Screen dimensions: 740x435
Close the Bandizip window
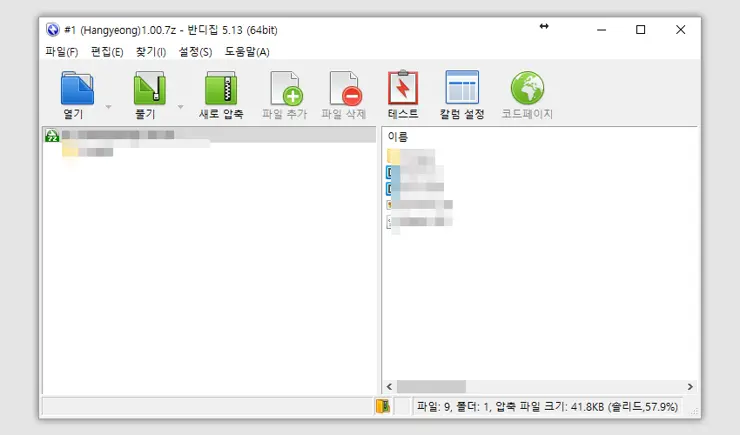pyautogui.click(x=681, y=30)
